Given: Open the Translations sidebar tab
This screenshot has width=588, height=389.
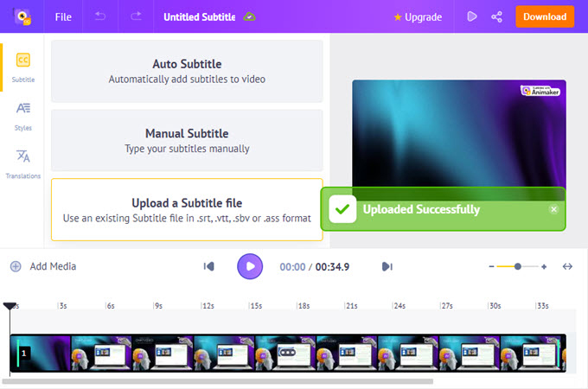Looking at the screenshot, I should 23,163.
